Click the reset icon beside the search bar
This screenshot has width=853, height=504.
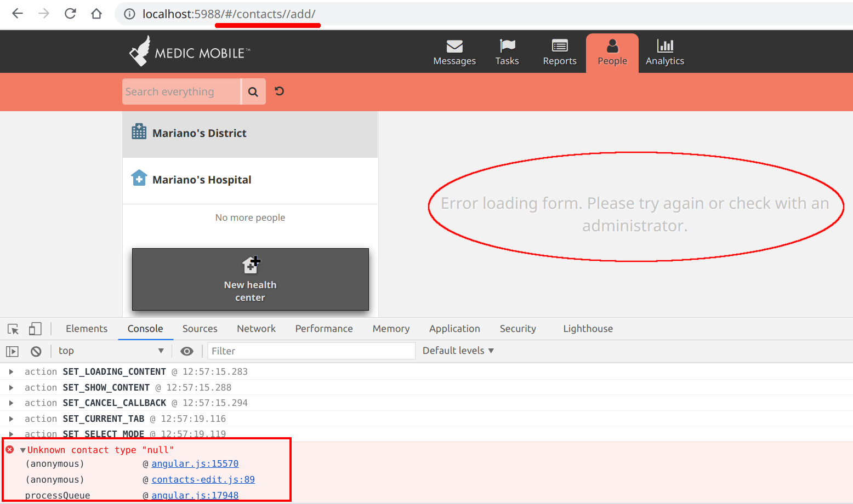click(279, 91)
